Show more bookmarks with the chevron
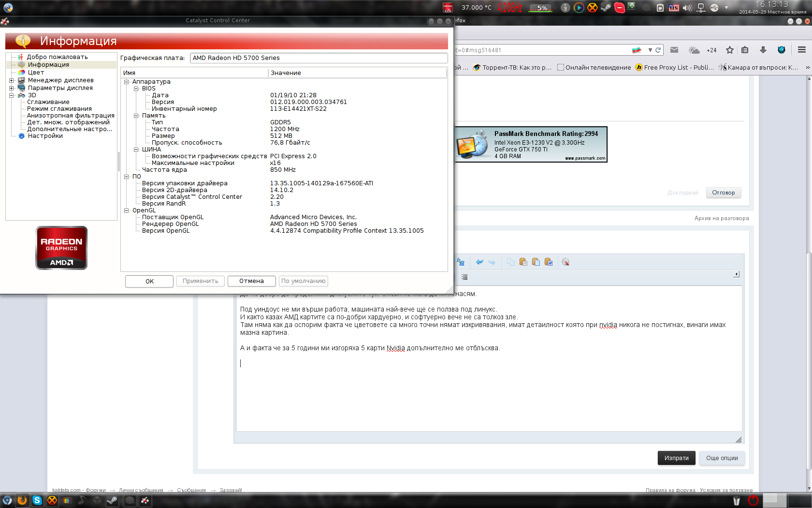The height and width of the screenshot is (508, 812). (807, 68)
